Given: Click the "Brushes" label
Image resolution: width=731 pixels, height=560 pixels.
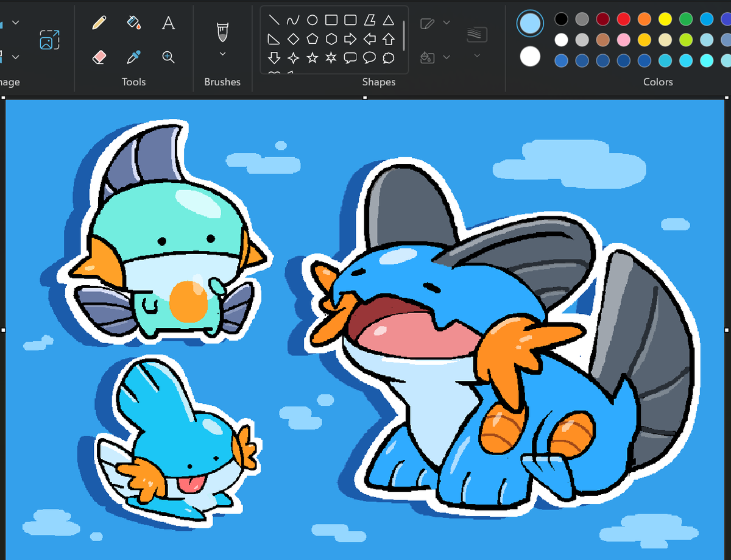Looking at the screenshot, I should click(x=222, y=82).
